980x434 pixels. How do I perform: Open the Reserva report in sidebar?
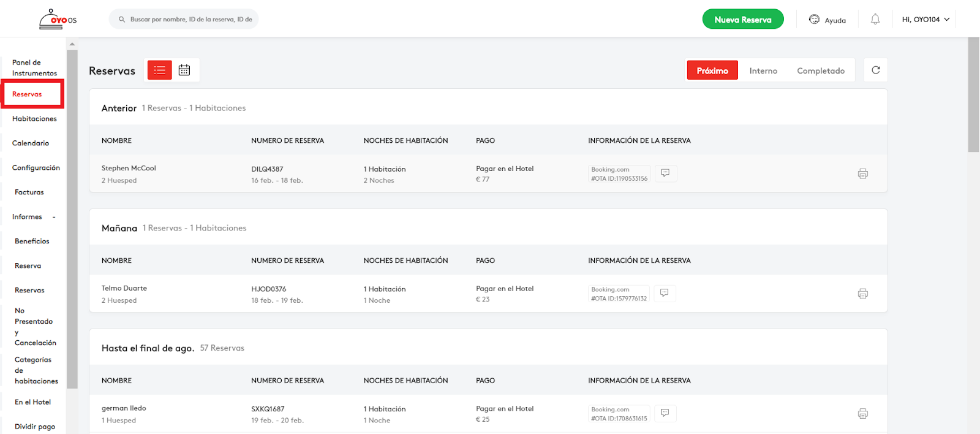click(x=28, y=266)
